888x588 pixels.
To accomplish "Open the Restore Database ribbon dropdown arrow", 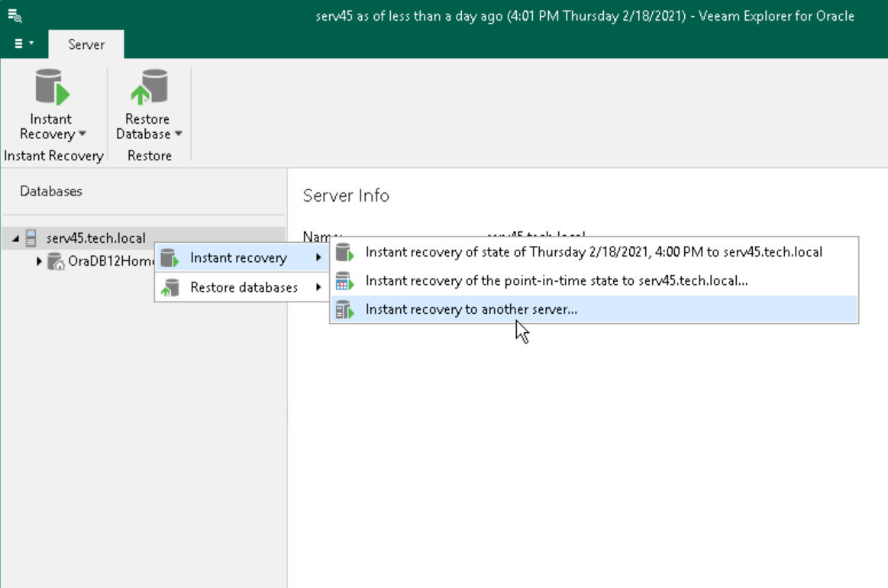I will 179,134.
